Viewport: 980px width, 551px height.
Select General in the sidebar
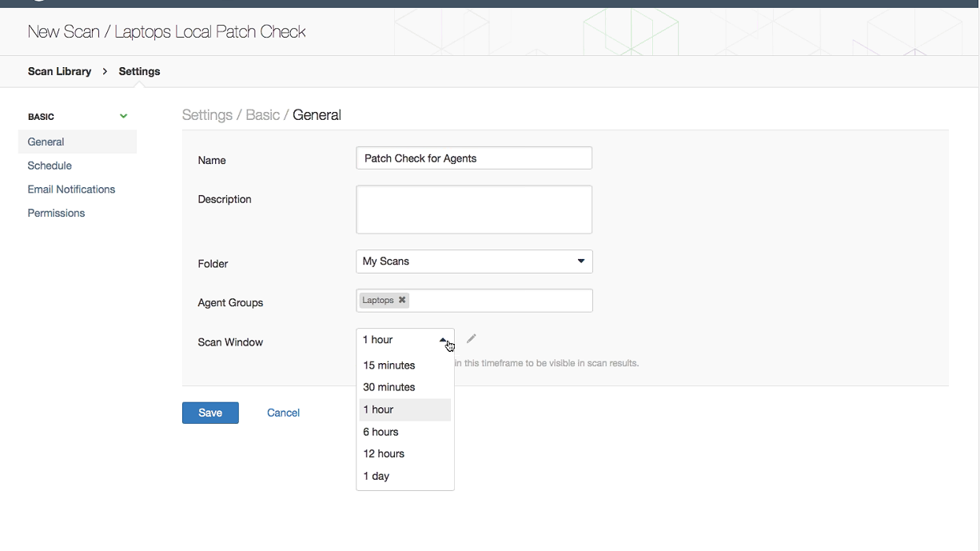46,142
